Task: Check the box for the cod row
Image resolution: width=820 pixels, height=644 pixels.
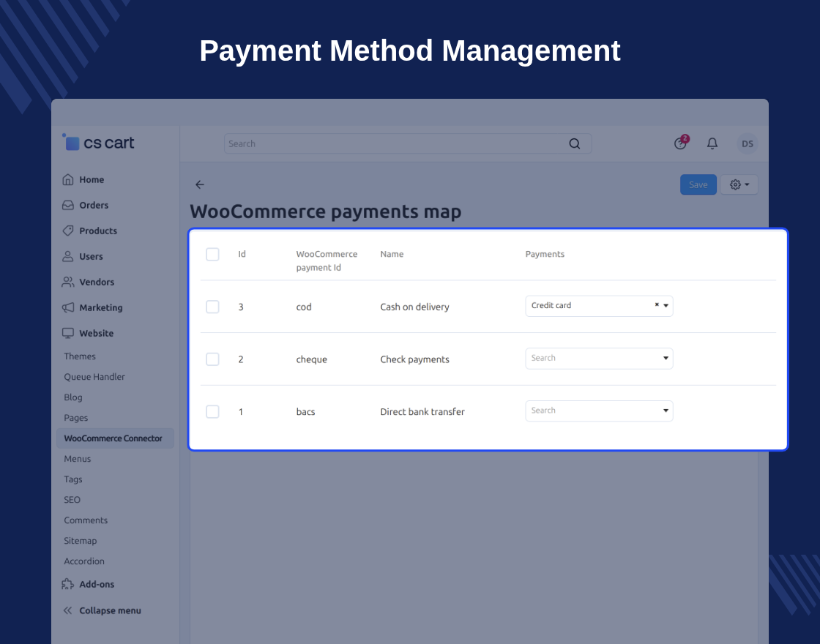Action: pyautogui.click(x=212, y=307)
